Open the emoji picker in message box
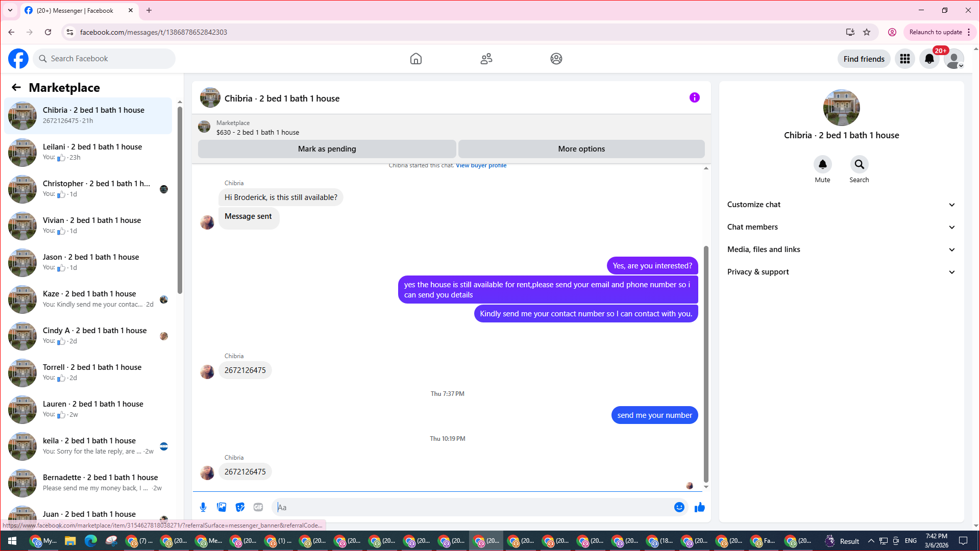The width and height of the screenshot is (980, 551). point(679,507)
